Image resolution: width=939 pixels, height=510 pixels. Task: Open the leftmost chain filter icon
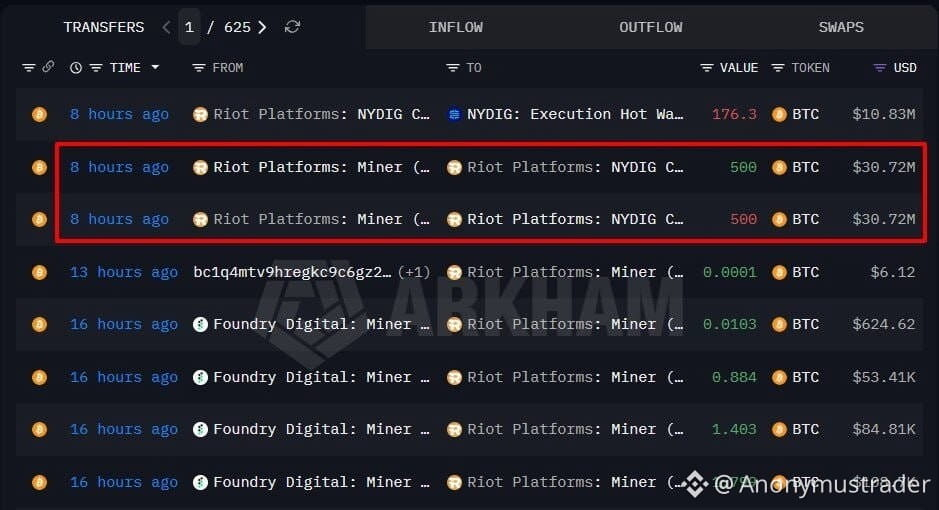coord(29,68)
